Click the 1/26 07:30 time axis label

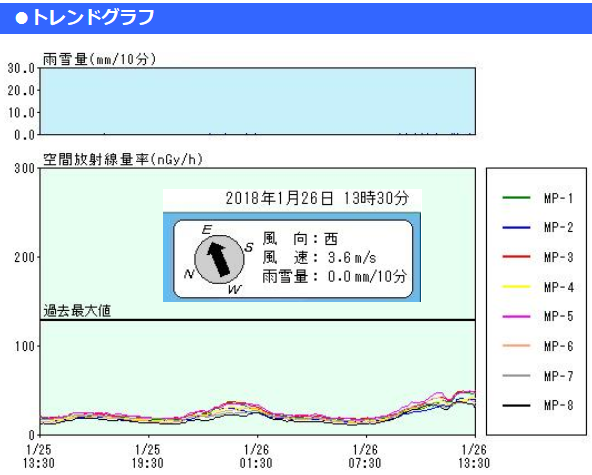click(x=365, y=456)
